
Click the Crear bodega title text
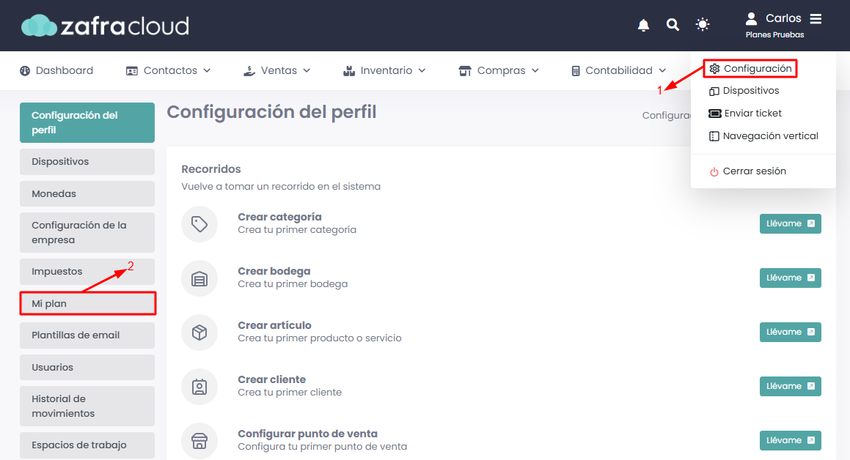tap(274, 271)
